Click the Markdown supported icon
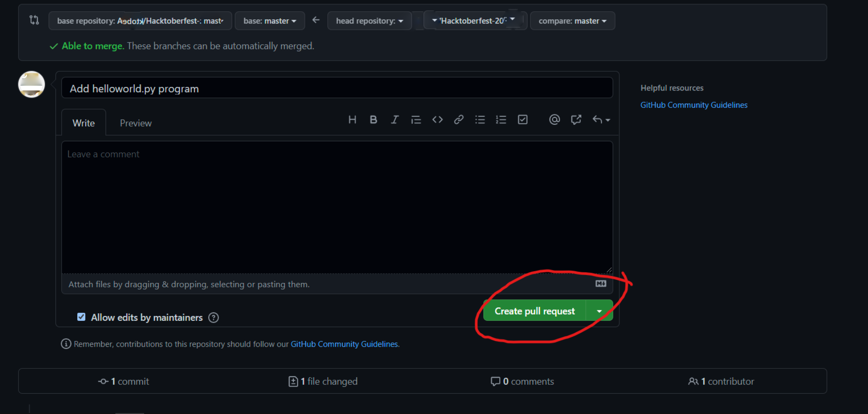868x414 pixels. (601, 284)
